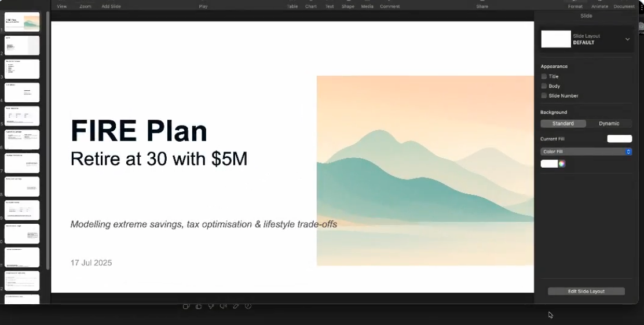
Task: Switch to the Animate inspector tab
Action: (x=599, y=6)
